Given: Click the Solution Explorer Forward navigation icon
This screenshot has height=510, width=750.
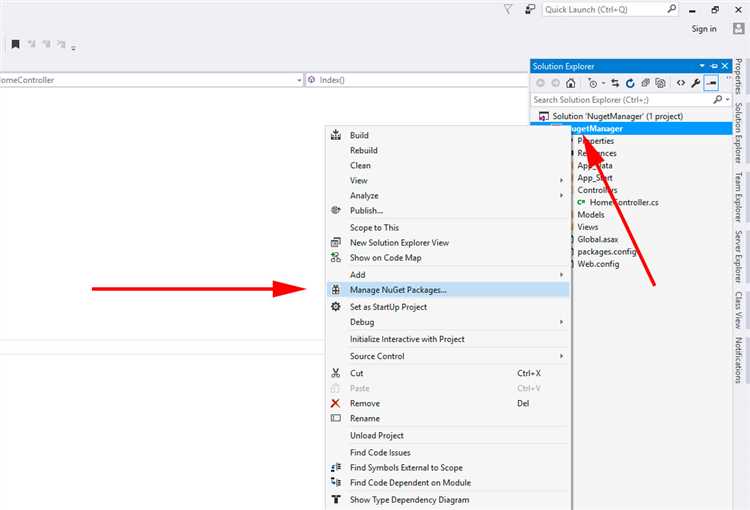Looking at the screenshot, I should [x=555, y=83].
